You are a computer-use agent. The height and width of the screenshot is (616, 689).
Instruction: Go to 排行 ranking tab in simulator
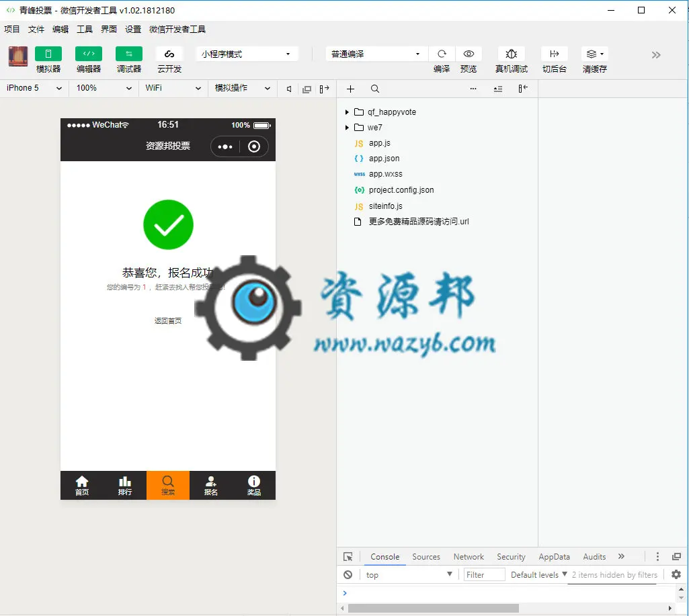pos(125,486)
